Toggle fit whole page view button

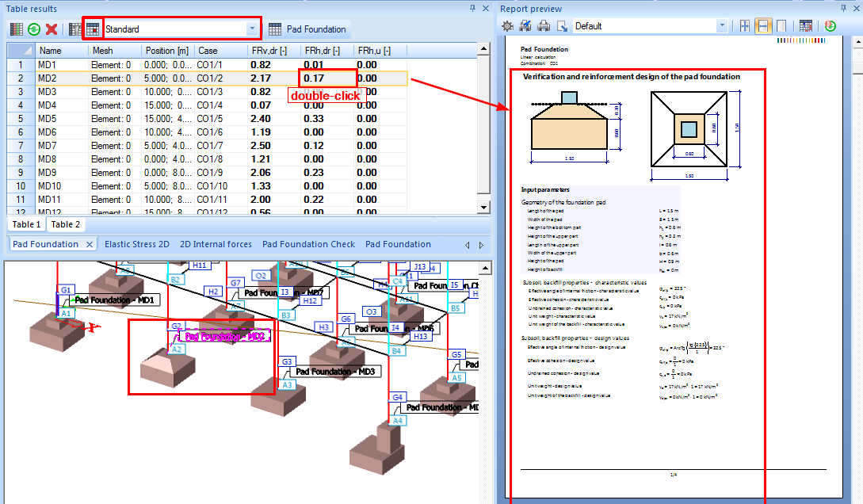tap(745, 26)
